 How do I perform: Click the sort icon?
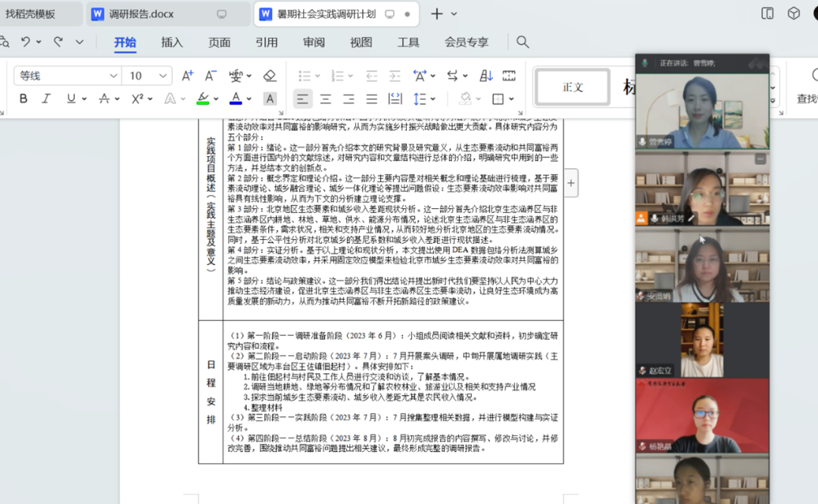[x=485, y=76]
